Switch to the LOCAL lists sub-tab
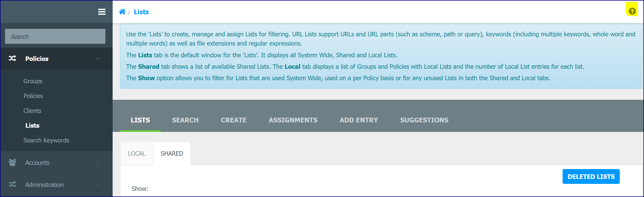644x197 pixels. (x=137, y=153)
